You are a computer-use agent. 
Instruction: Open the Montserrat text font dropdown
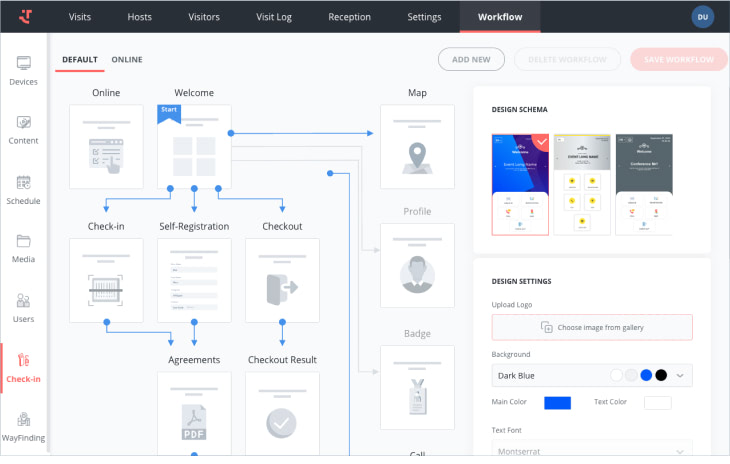coord(591,451)
